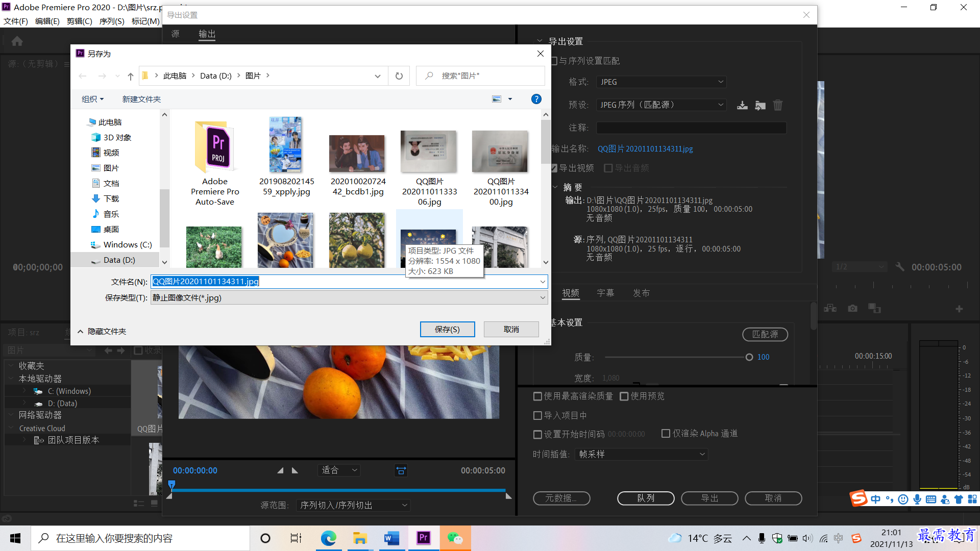Click the import preset icon
980x551 pixels.
(760, 105)
